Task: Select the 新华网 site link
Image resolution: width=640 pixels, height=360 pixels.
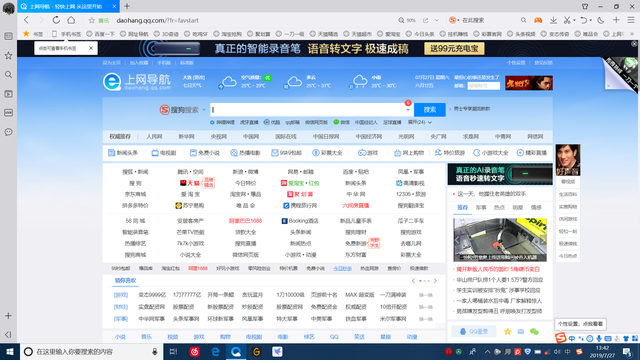Action: [187, 136]
